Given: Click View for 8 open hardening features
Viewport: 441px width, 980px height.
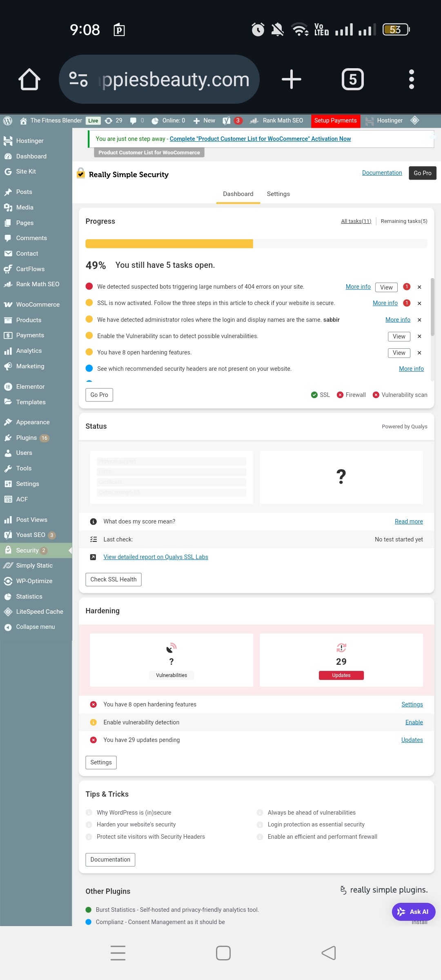Looking at the screenshot, I should point(399,353).
